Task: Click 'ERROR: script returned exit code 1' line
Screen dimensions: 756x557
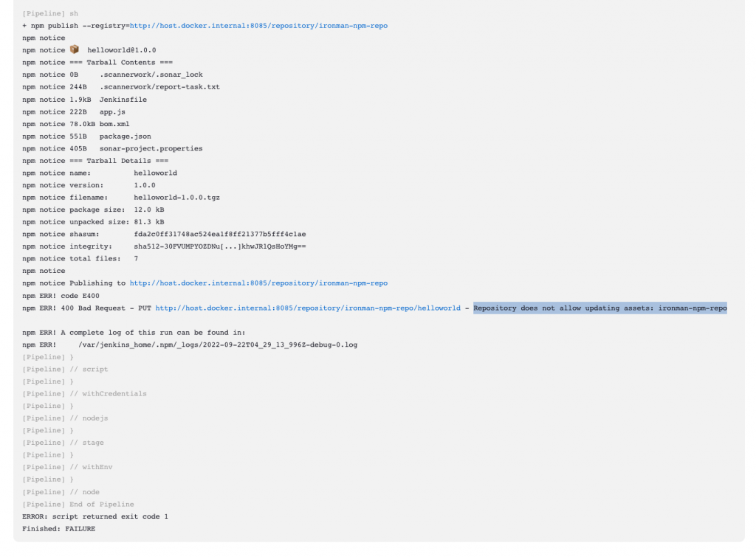Action: [x=95, y=516]
